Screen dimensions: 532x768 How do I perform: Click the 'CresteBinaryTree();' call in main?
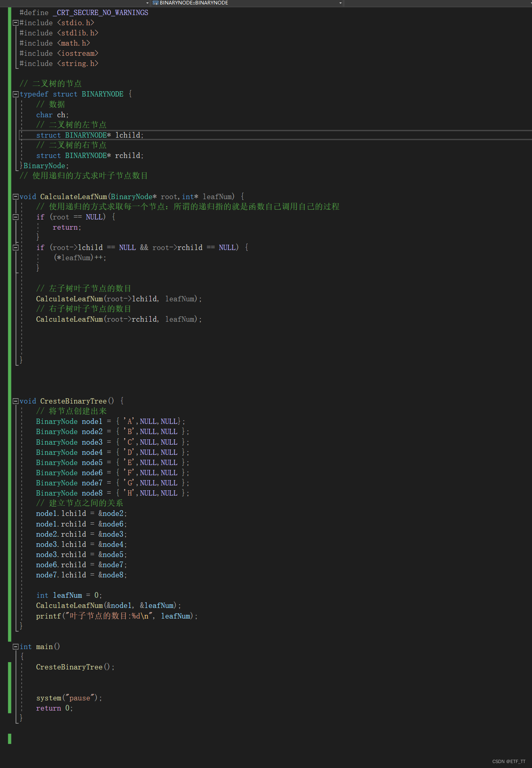(x=75, y=667)
